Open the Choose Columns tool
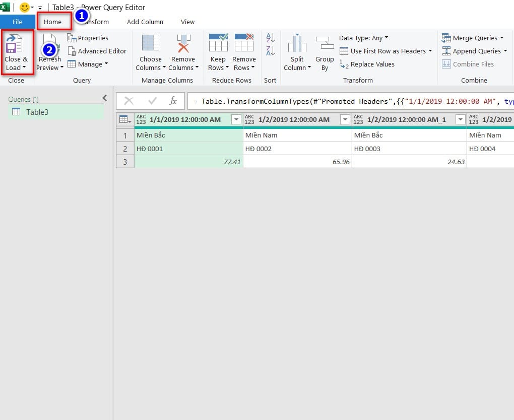This screenshot has height=420, width=514. [150, 44]
